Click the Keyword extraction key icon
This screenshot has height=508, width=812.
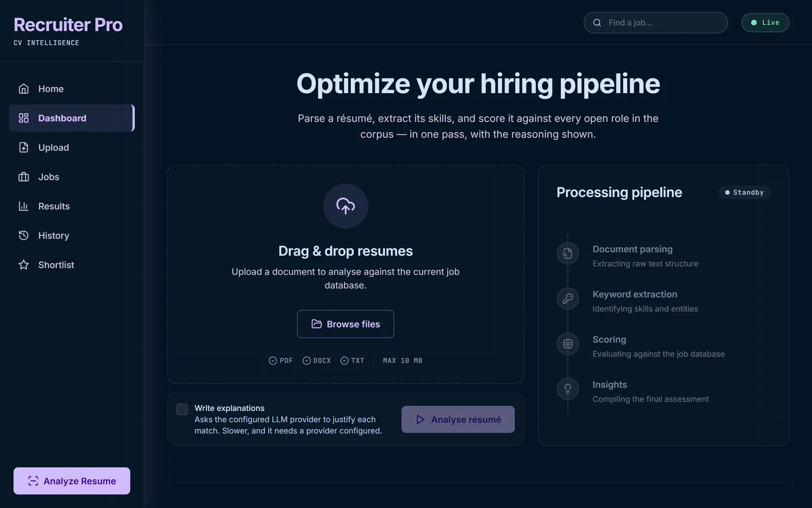568,299
